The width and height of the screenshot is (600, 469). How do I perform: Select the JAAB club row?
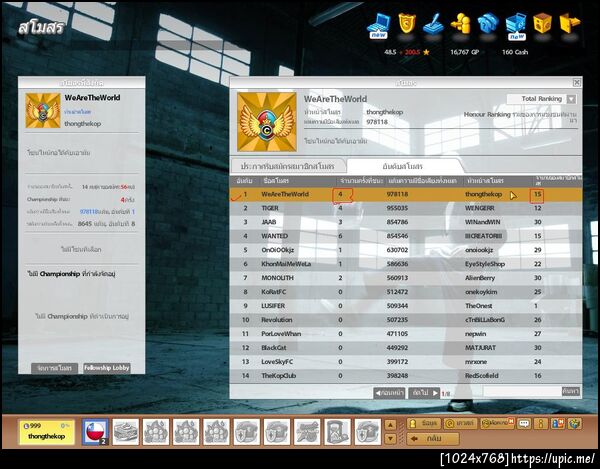pyautogui.click(x=406, y=222)
